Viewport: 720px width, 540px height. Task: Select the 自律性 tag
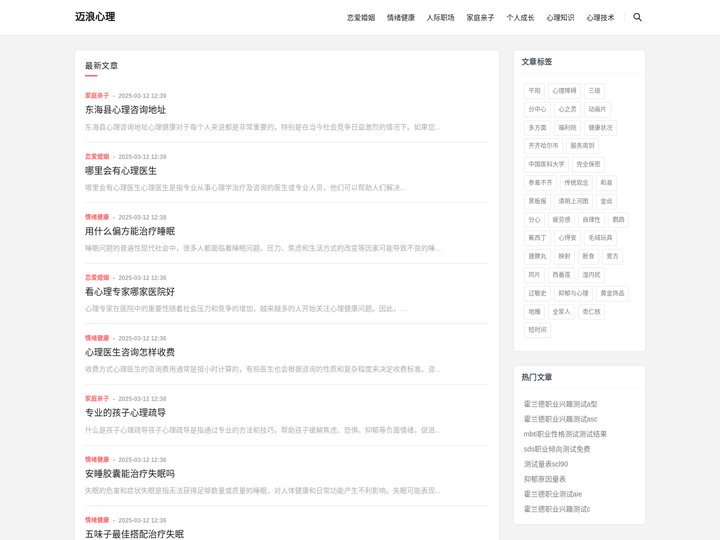click(x=591, y=219)
